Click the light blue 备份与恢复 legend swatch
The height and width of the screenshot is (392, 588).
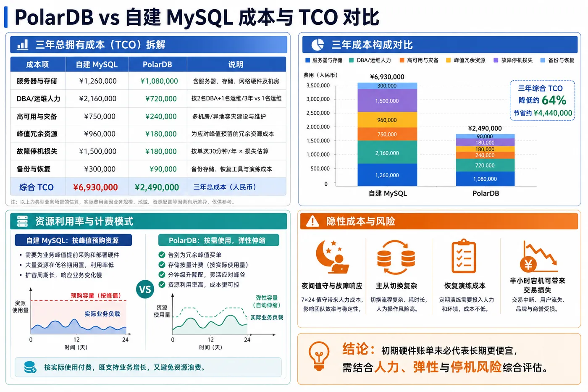[x=543, y=60]
